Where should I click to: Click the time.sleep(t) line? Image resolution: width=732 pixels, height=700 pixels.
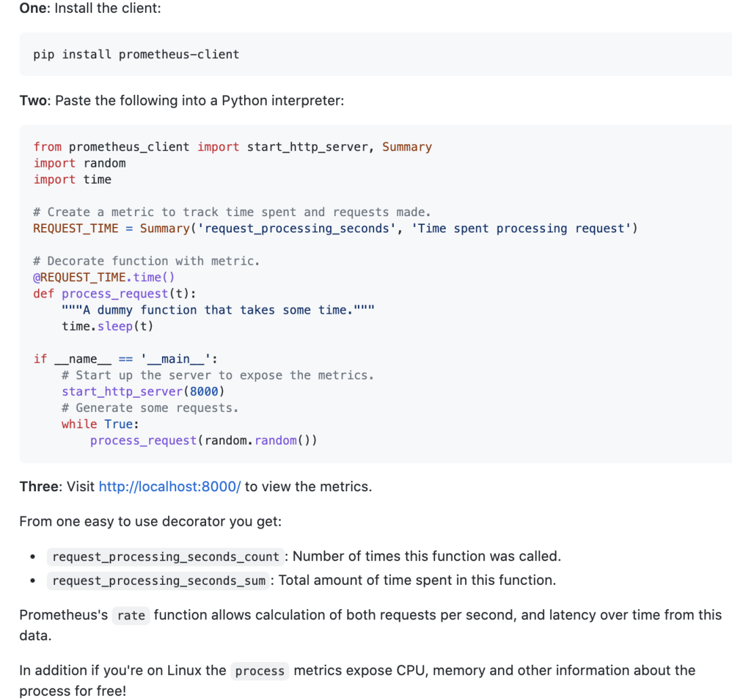(107, 326)
